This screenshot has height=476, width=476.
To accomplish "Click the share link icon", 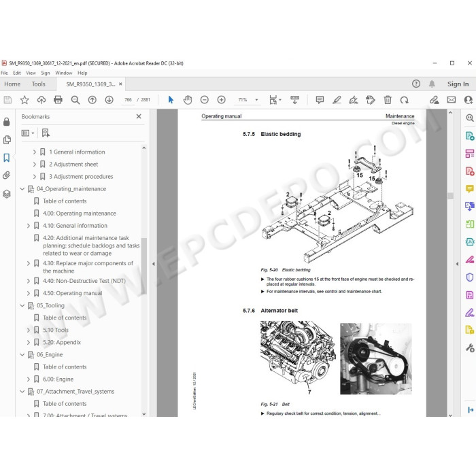I will pyautogui.click(x=434, y=99).
